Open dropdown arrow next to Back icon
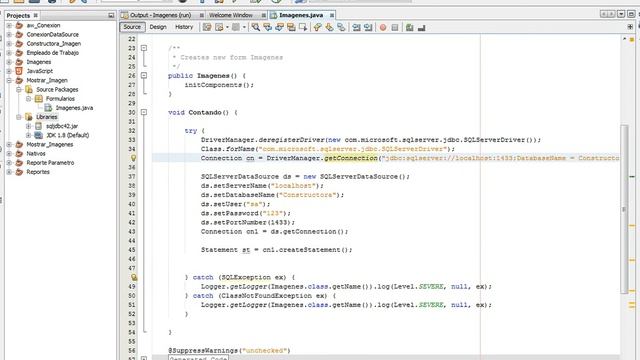The width and height of the screenshot is (640, 360). [x=227, y=27]
